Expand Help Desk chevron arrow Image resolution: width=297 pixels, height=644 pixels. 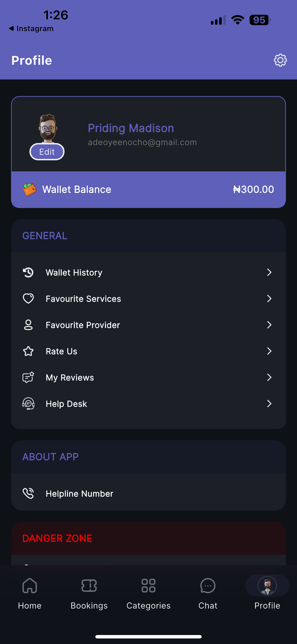pyautogui.click(x=269, y=404)
